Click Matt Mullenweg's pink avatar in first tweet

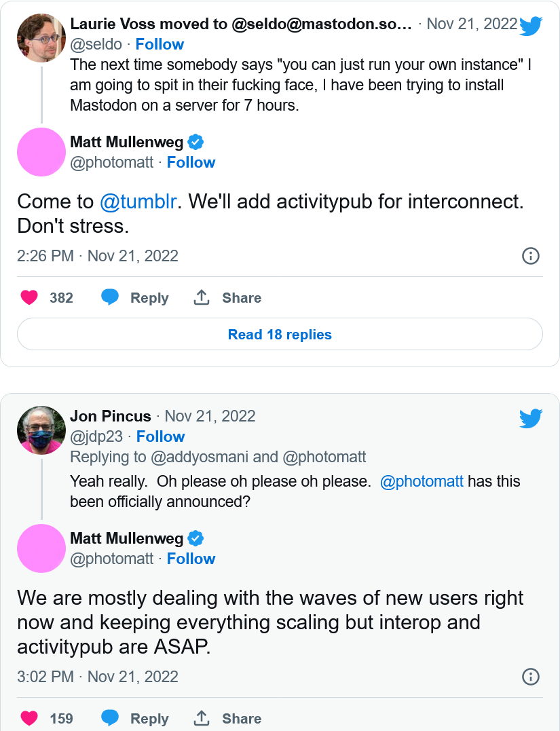(41, 152)
